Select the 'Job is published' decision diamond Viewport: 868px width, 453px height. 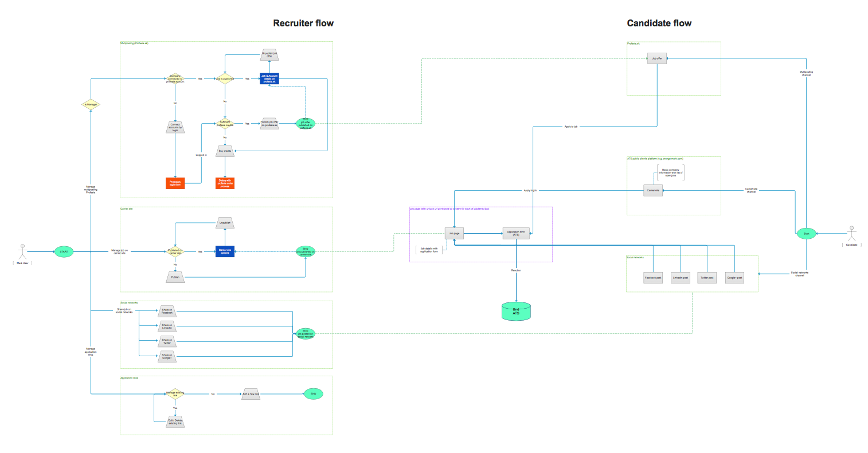point(225,78)
